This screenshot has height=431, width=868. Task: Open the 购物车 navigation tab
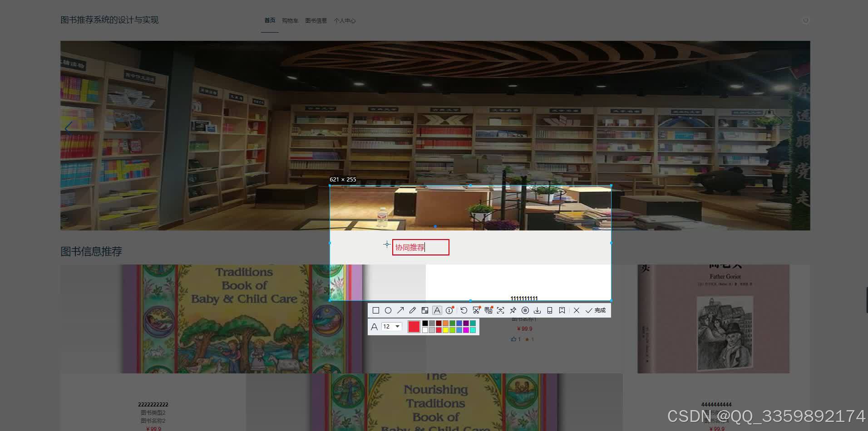tap(290, 20)
